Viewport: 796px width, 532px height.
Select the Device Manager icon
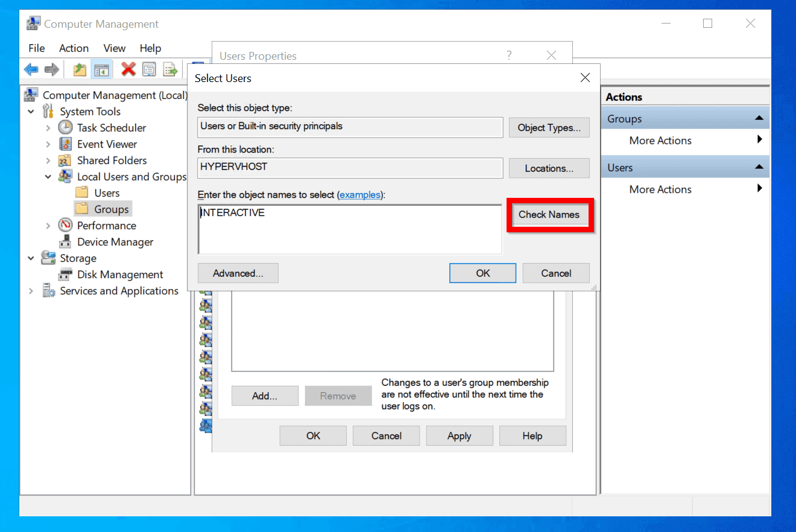65,241
